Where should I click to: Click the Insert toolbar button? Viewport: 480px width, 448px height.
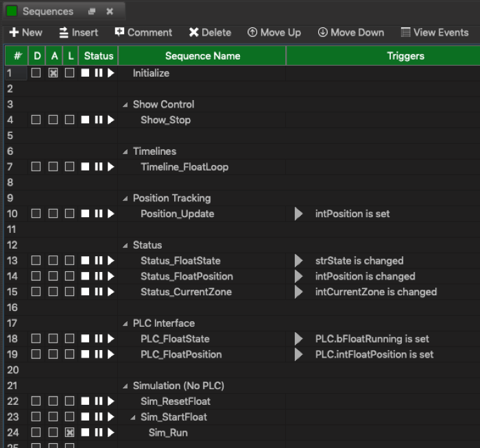pos(79,32)
